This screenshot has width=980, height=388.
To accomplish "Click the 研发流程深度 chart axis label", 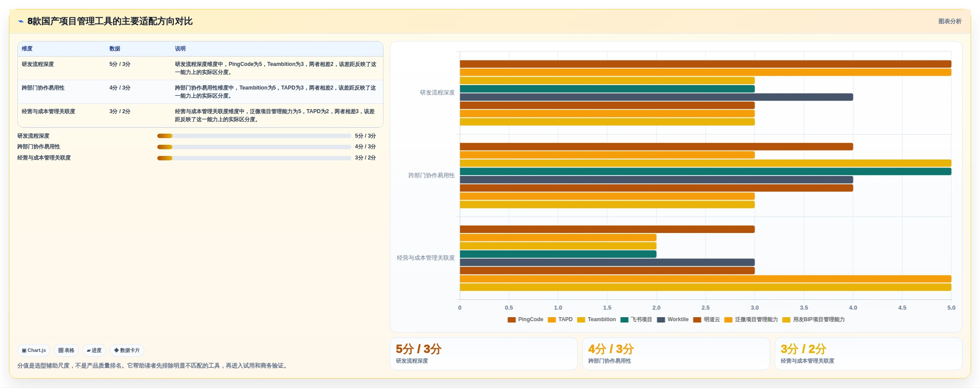I will tap(437, 93).
